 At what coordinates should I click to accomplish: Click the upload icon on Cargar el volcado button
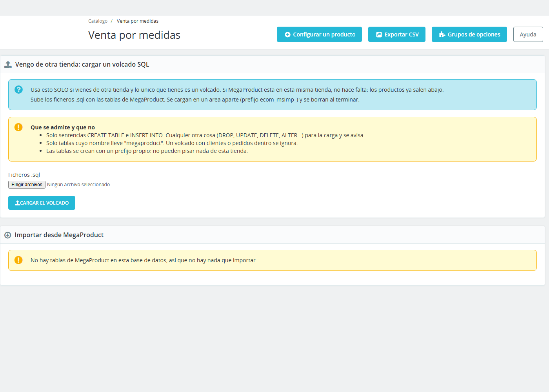[17, 203]
